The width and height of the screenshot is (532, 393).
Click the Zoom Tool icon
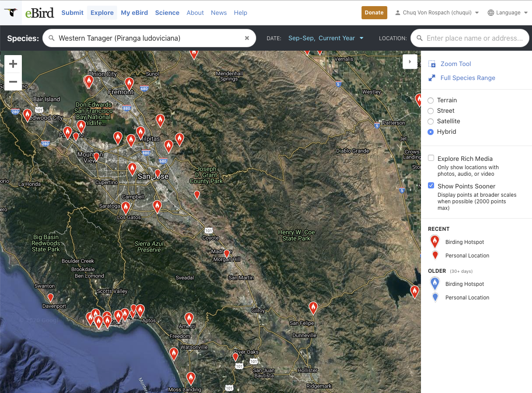pyautogui.click(x=431, y=64)
